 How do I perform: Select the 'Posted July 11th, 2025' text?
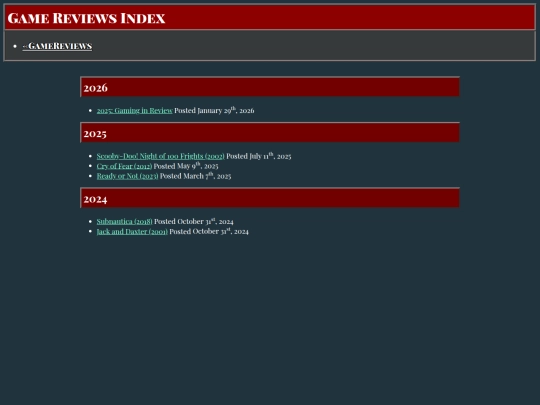click(259, 156)
